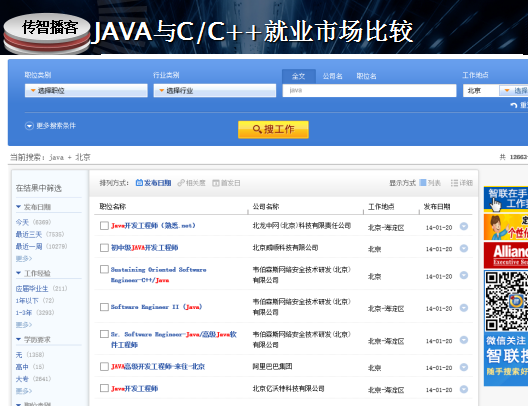Screen dimensions: 528x406
Task: Click the java keyword input field
Action: pos(369,91)
